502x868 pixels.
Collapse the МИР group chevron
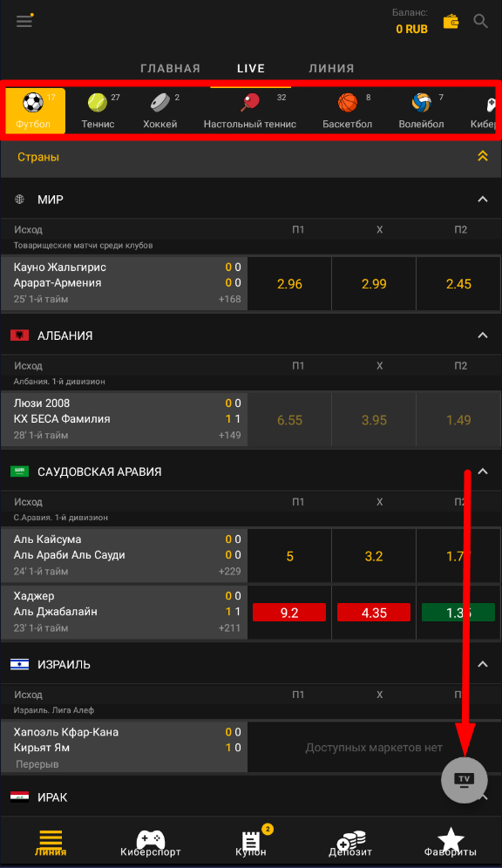[483, 200]
